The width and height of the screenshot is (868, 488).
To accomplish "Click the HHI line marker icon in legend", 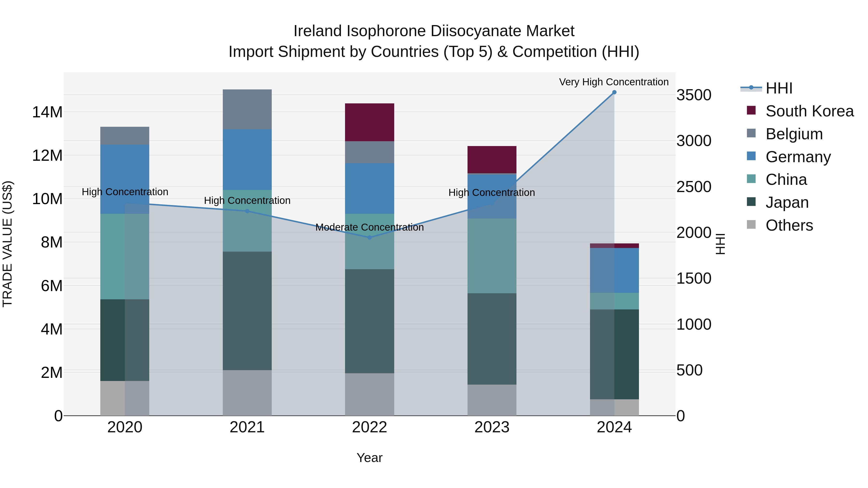I will click(751, 88).
